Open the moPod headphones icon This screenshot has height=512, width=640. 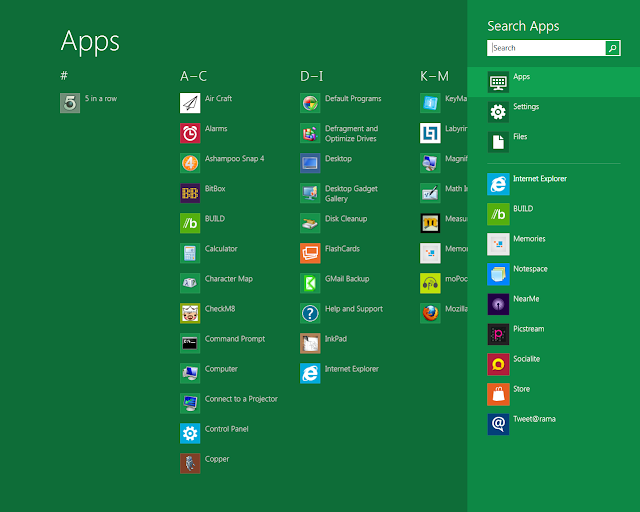(x=430, y=283)
